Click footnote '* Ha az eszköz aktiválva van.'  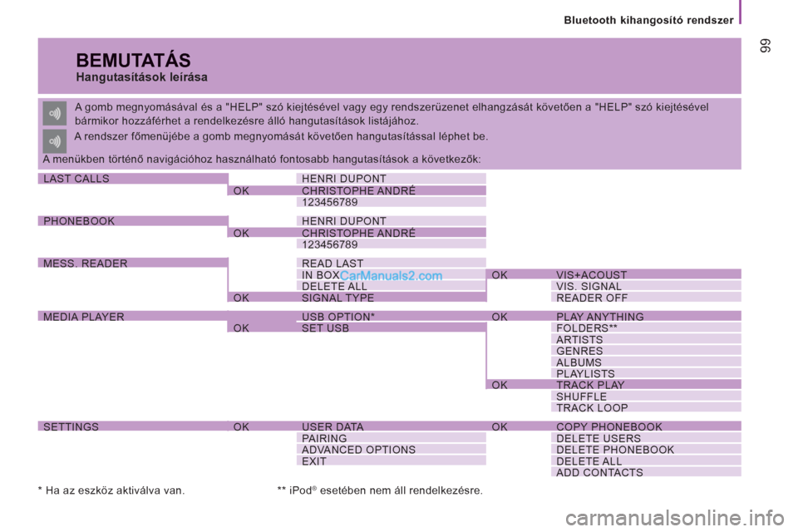click(x=111, y=490)
